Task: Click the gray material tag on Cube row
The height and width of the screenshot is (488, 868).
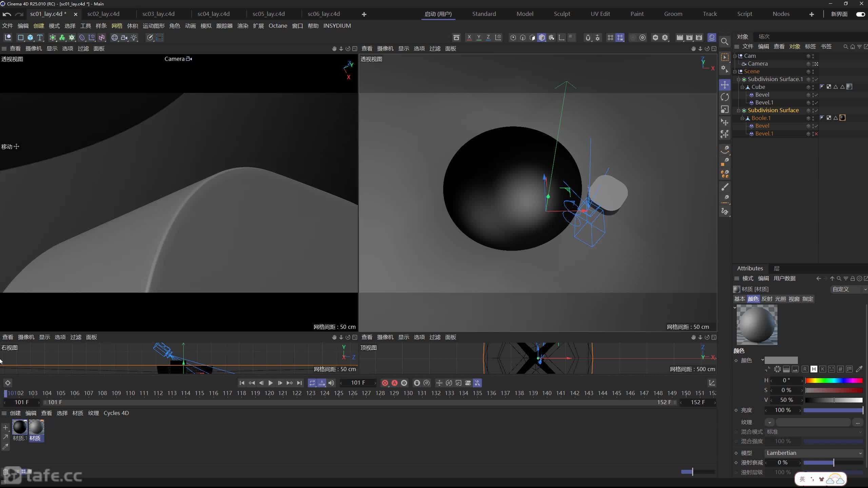Action: coord(849,87)
